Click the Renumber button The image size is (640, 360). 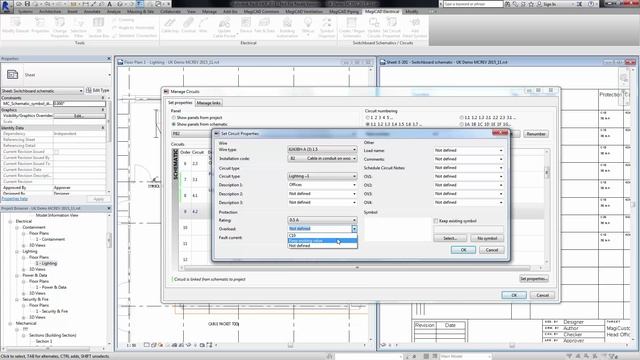pos(536,134)
